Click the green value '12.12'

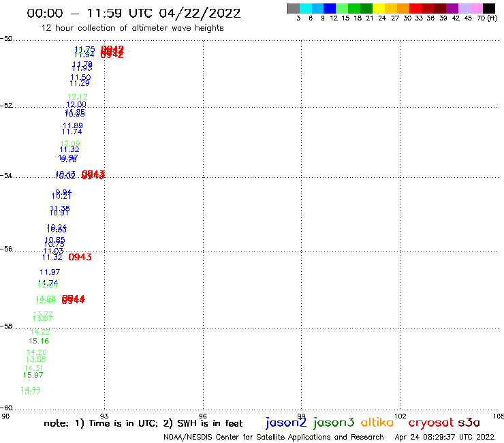(78, 97)
